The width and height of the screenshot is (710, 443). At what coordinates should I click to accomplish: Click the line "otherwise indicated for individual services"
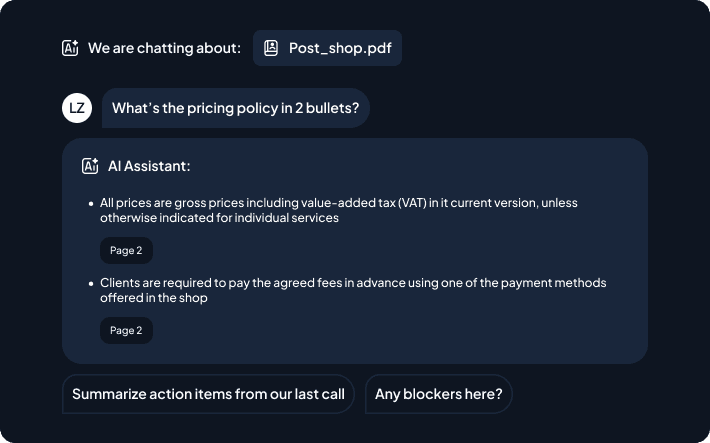tap(219, 218)
